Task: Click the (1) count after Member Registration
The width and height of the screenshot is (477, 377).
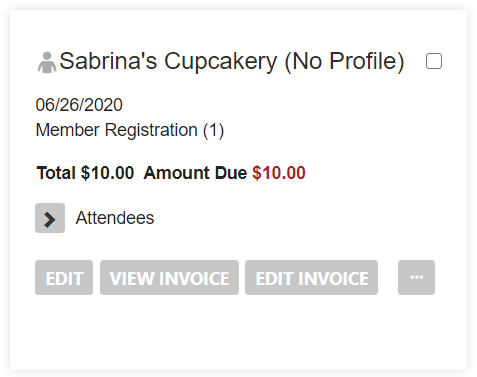Action: (x=213, y=130)
